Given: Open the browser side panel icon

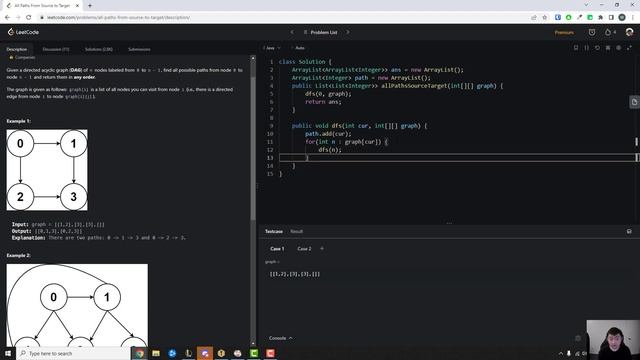Looking at the screenshot, I should pos(611,18).
